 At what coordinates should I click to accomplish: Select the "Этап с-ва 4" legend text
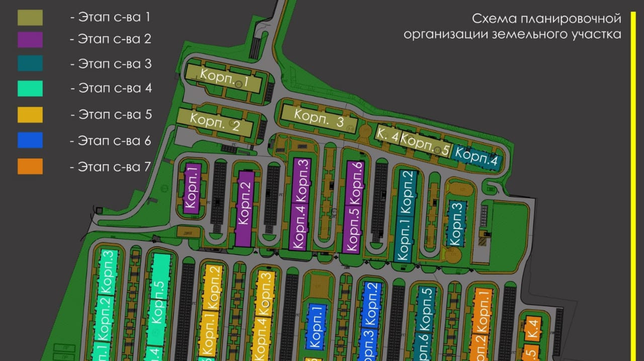tap(111, 88)
